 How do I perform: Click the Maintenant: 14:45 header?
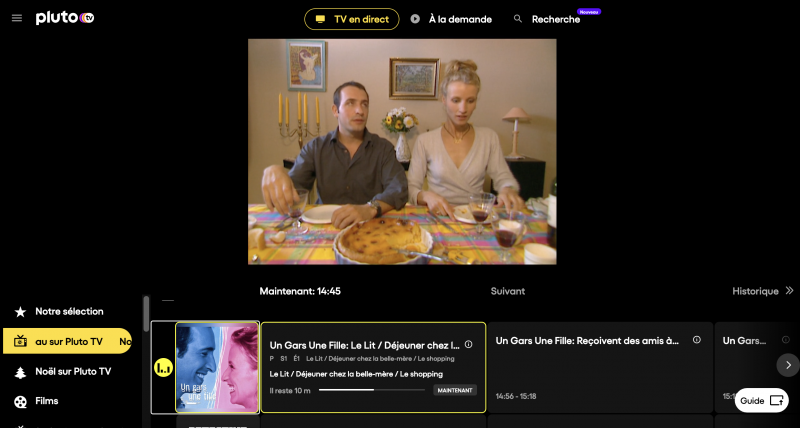click(300, 291)
